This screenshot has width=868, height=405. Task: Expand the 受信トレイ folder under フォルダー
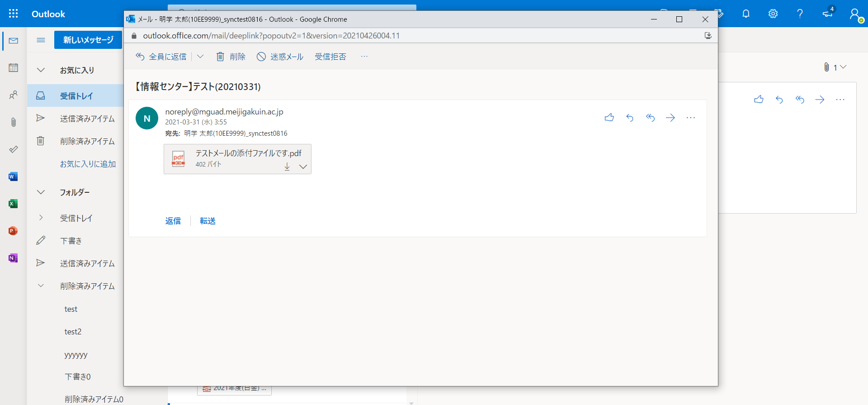click(x=41, y=218)
